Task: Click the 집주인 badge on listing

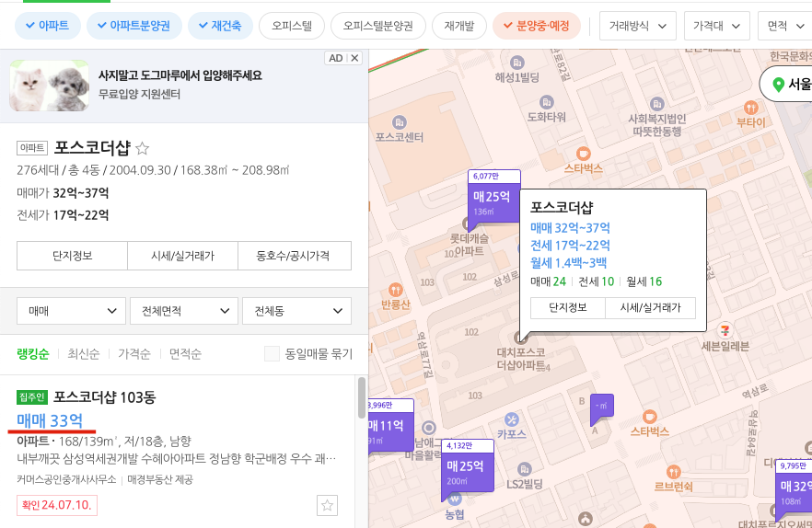Action: tap(32, 397)
